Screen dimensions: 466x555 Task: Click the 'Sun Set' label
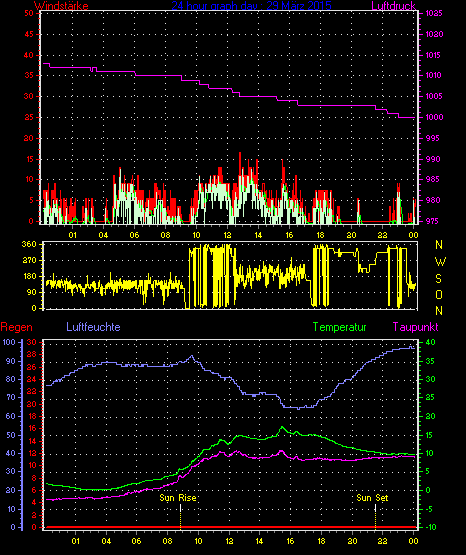click(372, 498)
